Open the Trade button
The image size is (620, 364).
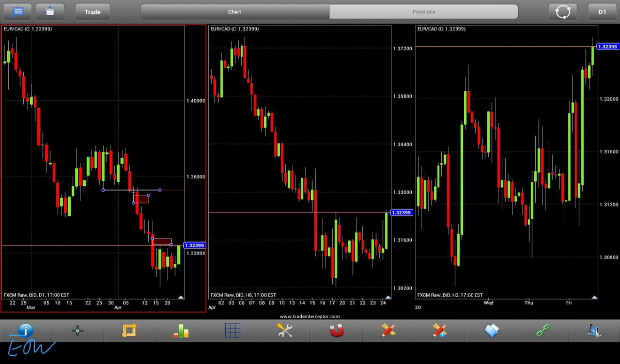coord(92,11)
